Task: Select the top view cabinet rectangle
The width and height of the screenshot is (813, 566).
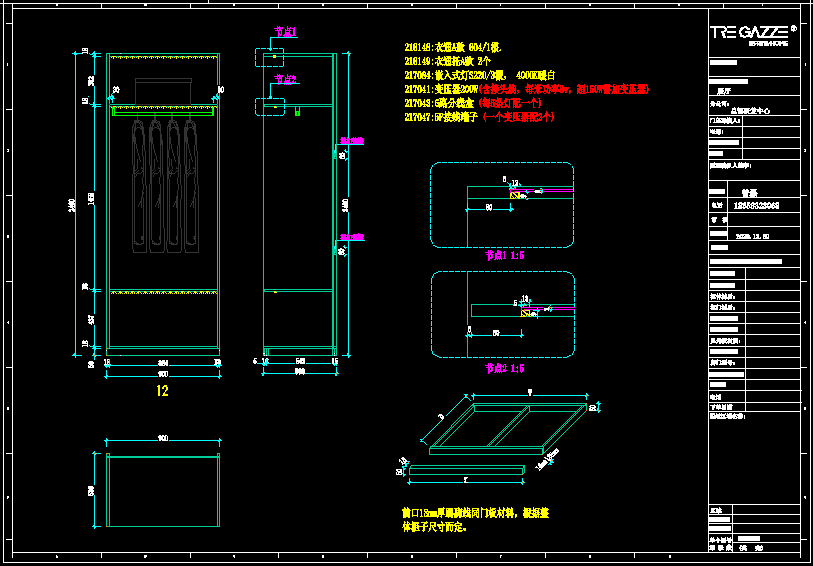Action: coord(163,491)
